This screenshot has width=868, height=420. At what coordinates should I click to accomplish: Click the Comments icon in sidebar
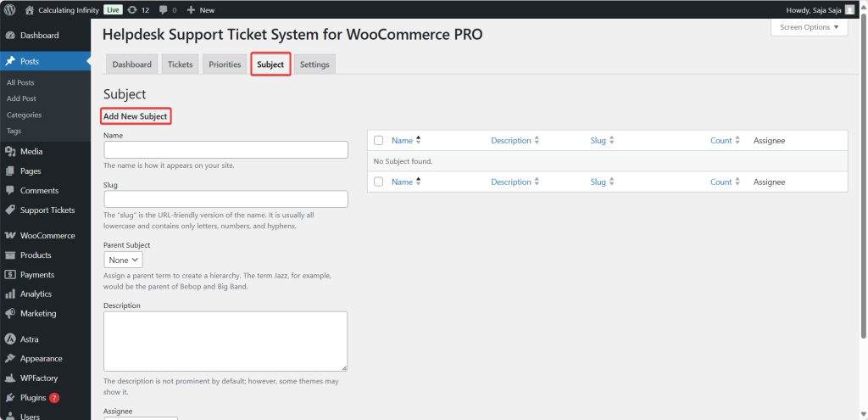click(x=10, y=191)
